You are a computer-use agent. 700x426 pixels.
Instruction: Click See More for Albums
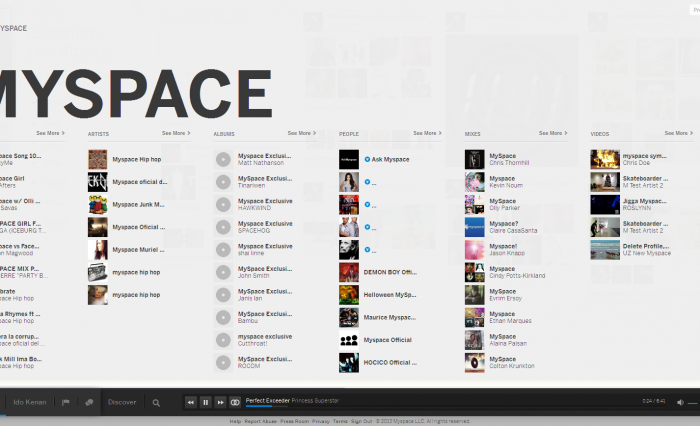pyautogui.click(x=302, y=133)
